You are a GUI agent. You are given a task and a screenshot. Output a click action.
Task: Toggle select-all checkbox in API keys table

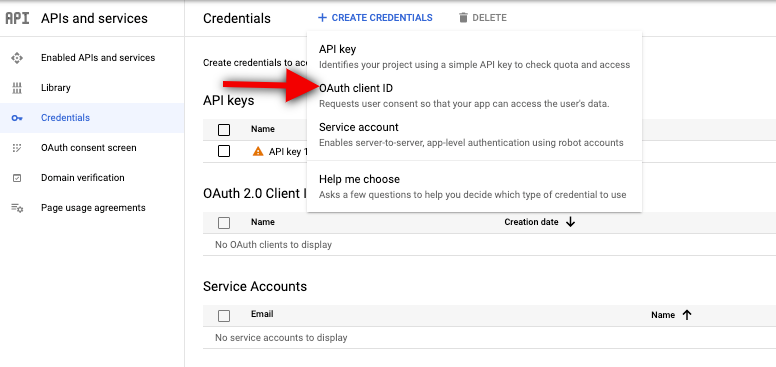click(x=224, y=130)
